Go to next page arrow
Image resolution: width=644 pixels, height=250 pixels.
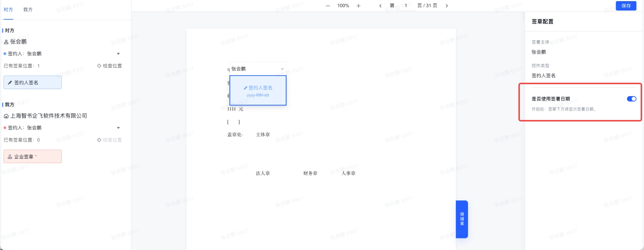[x=447, y=6]
